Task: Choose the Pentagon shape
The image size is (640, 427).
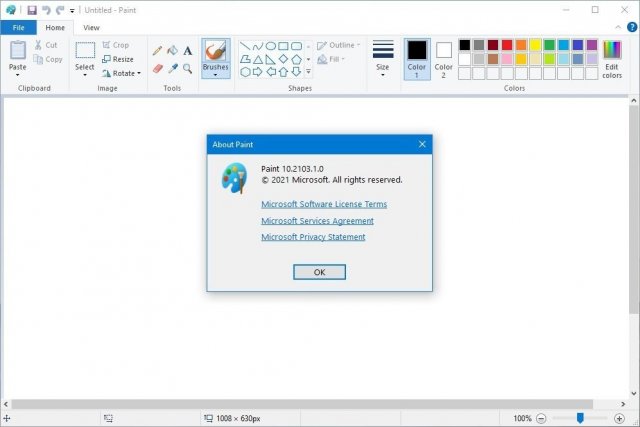Action: [x=296, y=59]
